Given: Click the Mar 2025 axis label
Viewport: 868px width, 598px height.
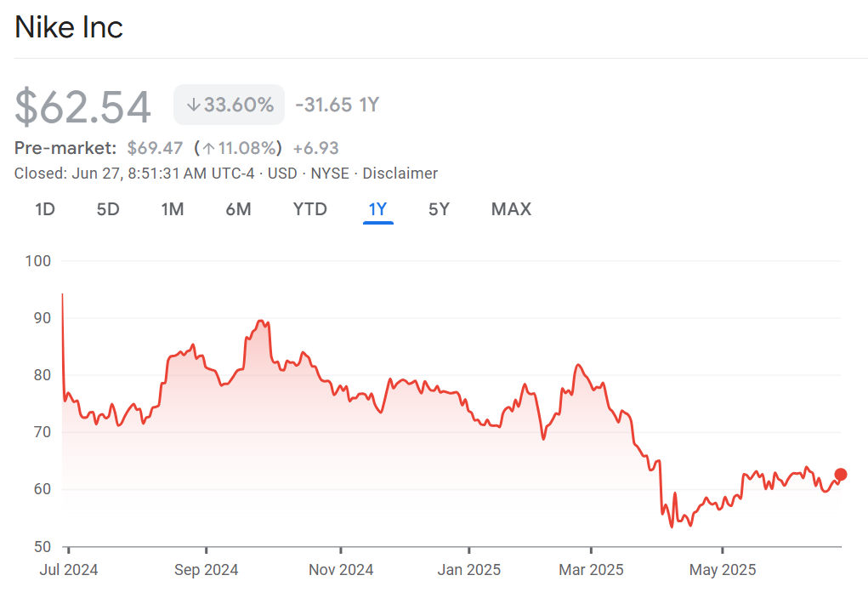Looking at the screenshot, I should pos(591,570).
